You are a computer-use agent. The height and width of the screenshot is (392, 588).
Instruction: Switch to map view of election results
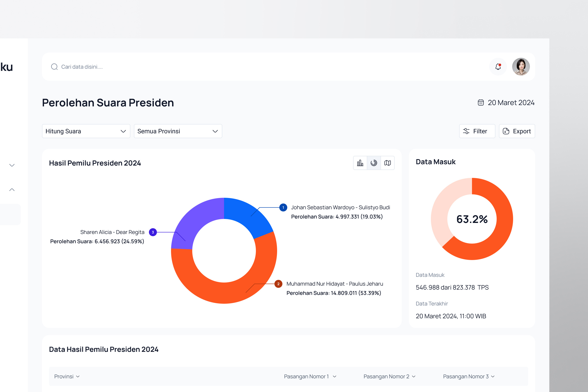[x=388, y=163]
